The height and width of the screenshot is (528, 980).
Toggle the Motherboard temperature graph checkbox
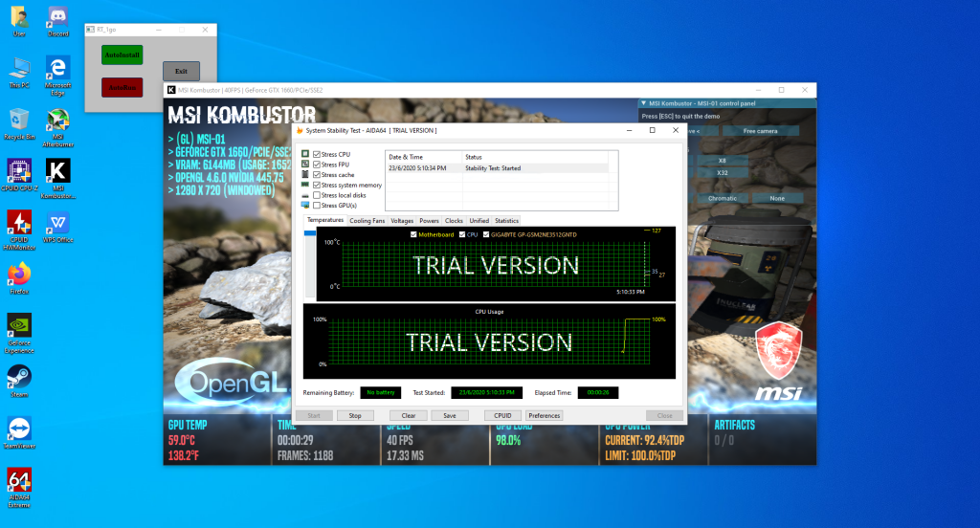413,234
